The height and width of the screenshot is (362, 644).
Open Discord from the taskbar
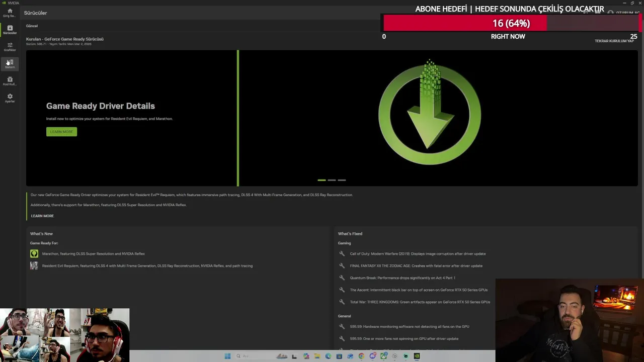[372, 356]
